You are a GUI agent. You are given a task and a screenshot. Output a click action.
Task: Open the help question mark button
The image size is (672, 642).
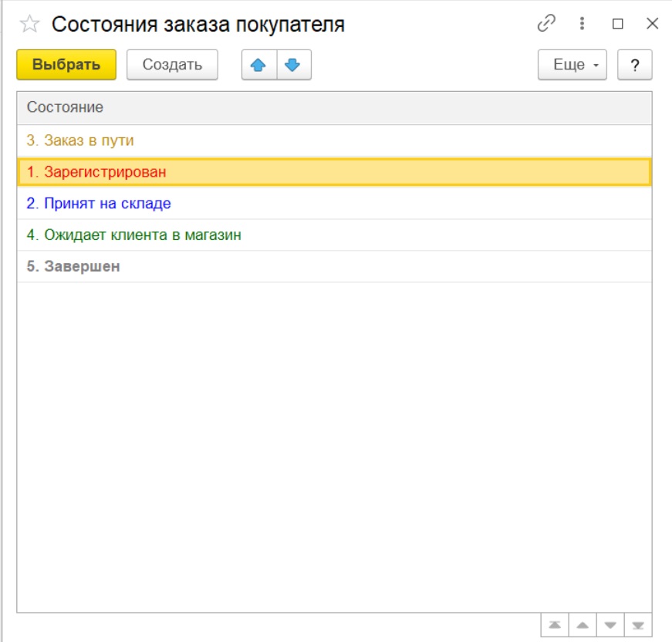(x=634, y=65)
